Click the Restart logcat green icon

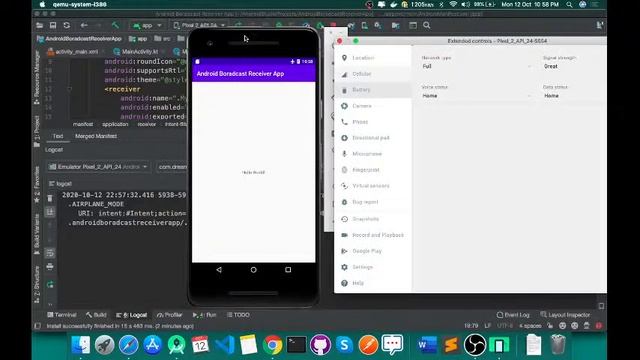coord(50,284)
